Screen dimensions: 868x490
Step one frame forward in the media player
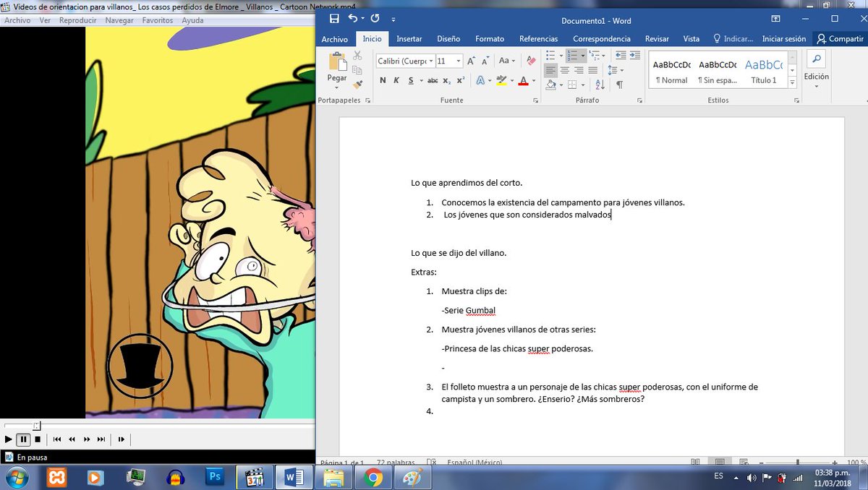click(122, 439)
